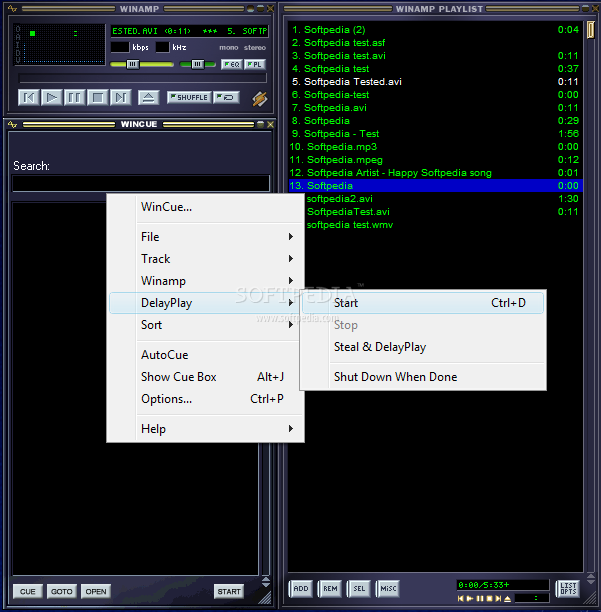
Task: Toggle the Shuffle button
Action: point(189,97)
